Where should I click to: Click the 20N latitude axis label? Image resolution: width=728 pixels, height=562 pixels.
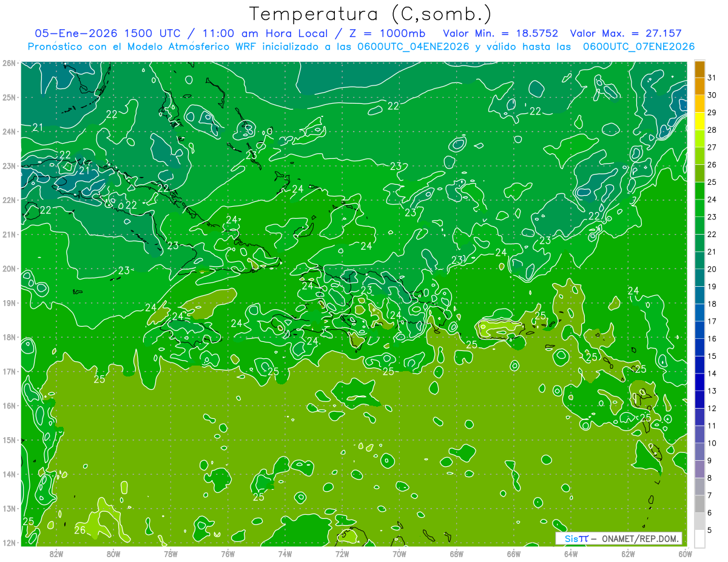pos(8,268)
